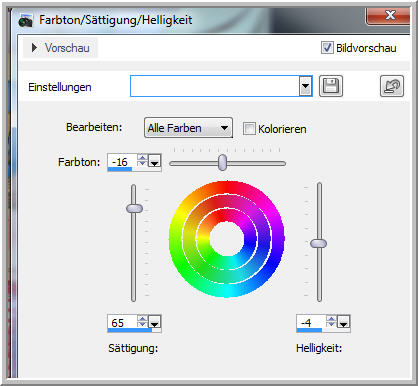418x386 pixels.
Task: Click the camera application icon in title bar
Action: [26, 20]
